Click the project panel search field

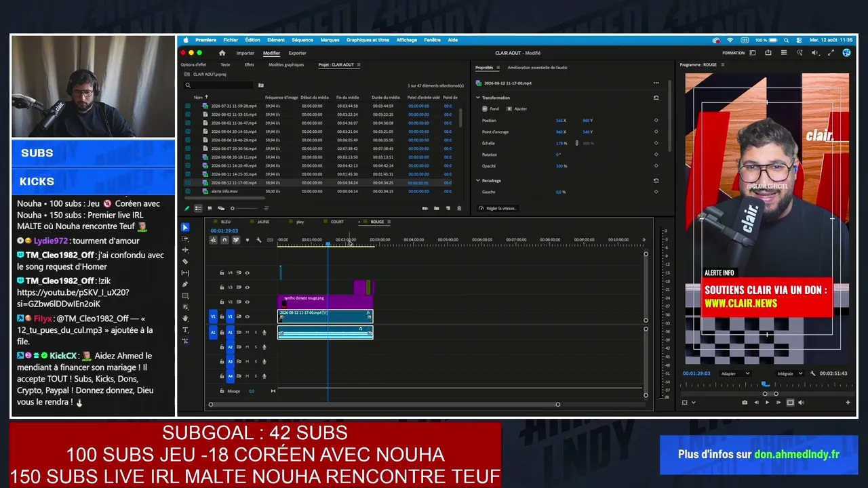click(x=220, y=85)
